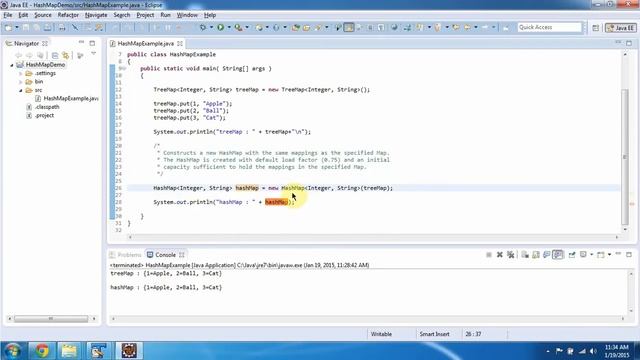Screen dimensions: 640x360
Task: Open the Help menu
Action: (x=210, y=15)
